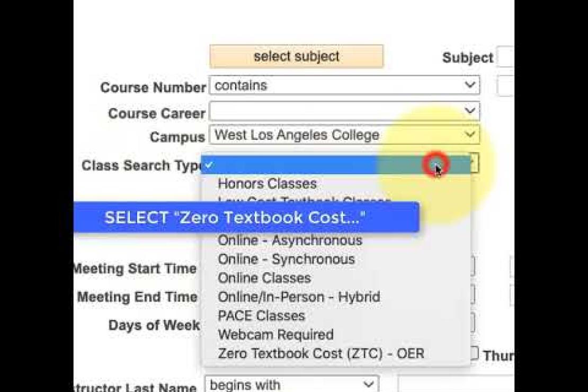Select Online - Synchronous option
The image size is (588, 392).
pos(286,259)
